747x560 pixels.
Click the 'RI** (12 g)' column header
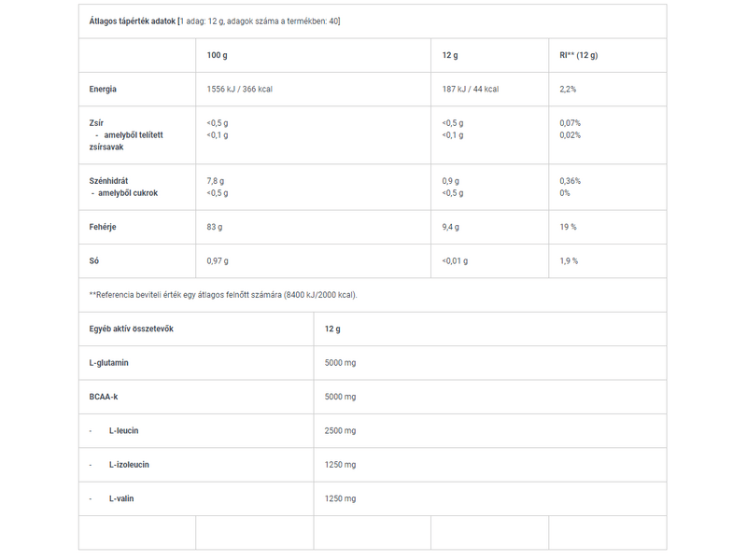(x=578, y=55)
